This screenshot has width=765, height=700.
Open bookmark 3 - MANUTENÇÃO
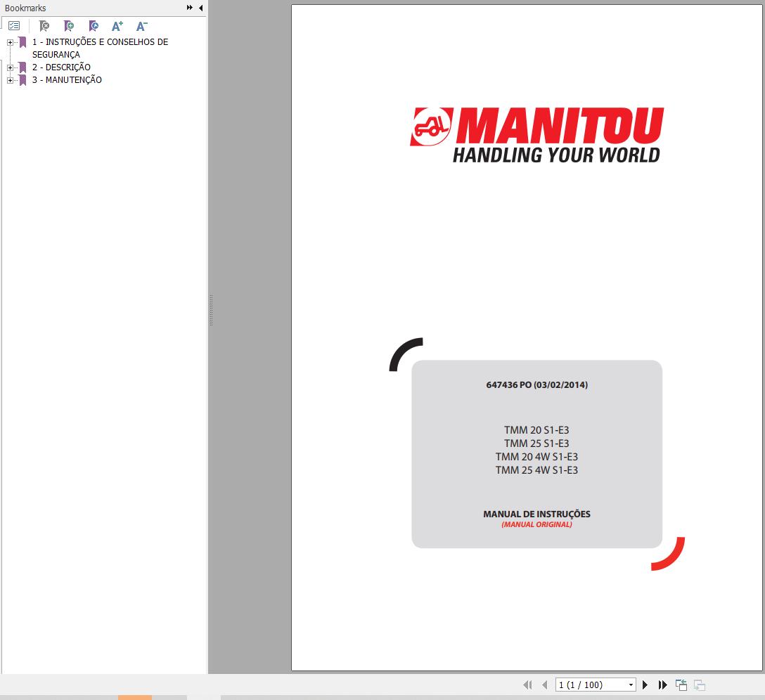point(67,80)
